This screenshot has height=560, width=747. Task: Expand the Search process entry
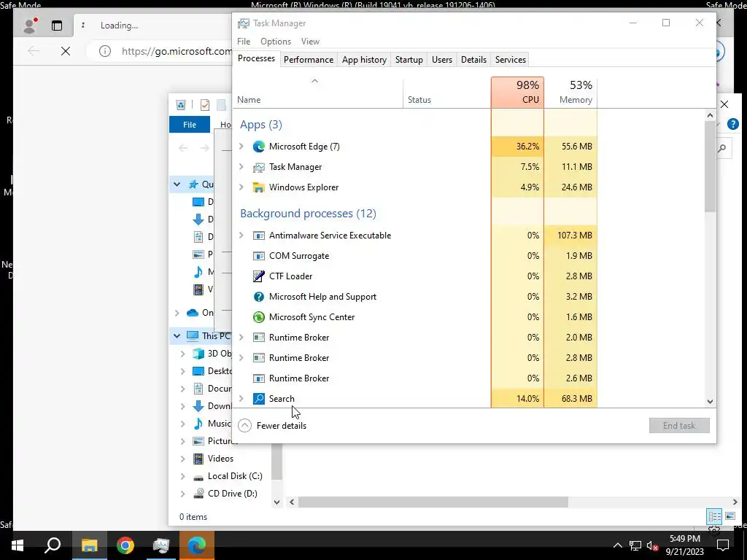(x=241, y=399)
